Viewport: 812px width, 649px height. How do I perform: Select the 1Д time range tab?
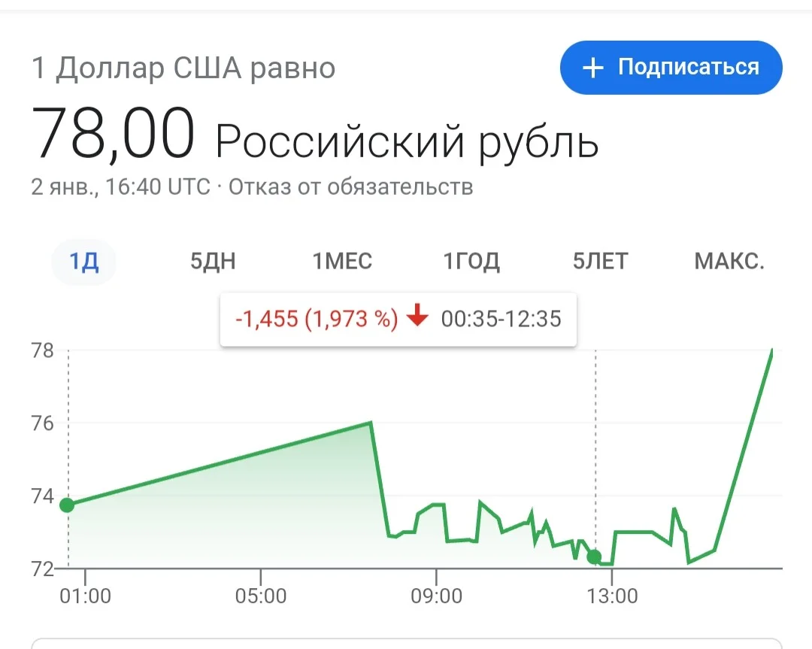click(84, 262)
